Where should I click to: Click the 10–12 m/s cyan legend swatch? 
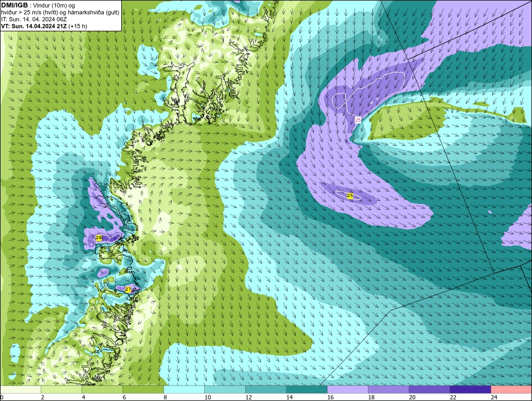[x=225, y=389]
